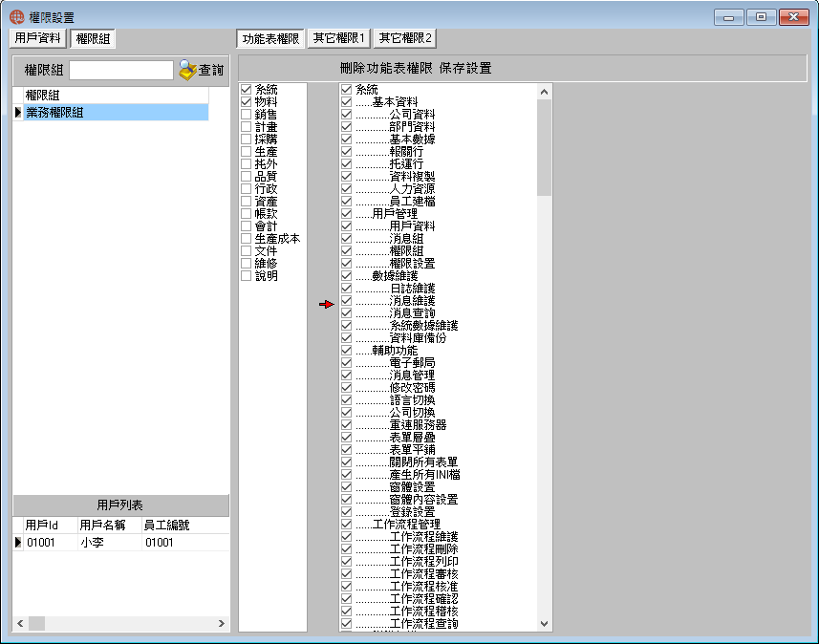819x644 pixels.
Task: Check the 採購 module checkbox
Action: coord(246,139)
